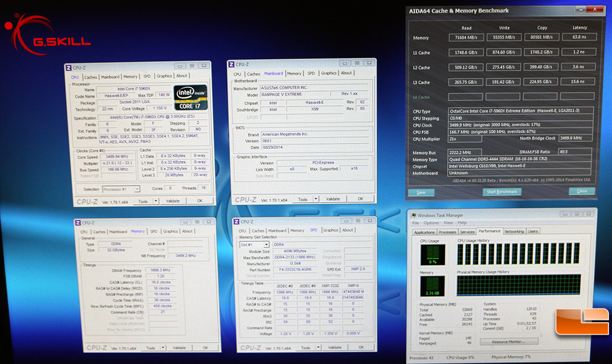Click the NB Frequency value 3499.2 MHz
Viewport: 612px width, 364px height.
coord(185,256)
